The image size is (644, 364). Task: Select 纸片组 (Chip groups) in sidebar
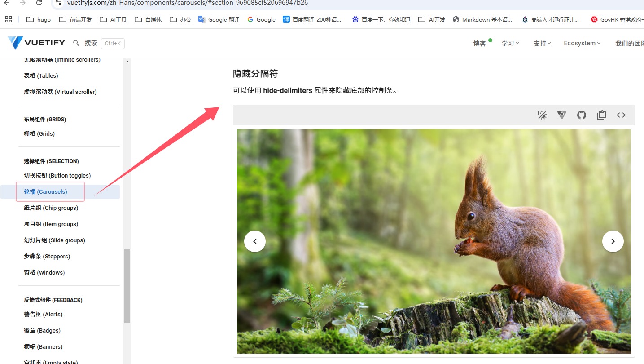[x=51, y=208]
